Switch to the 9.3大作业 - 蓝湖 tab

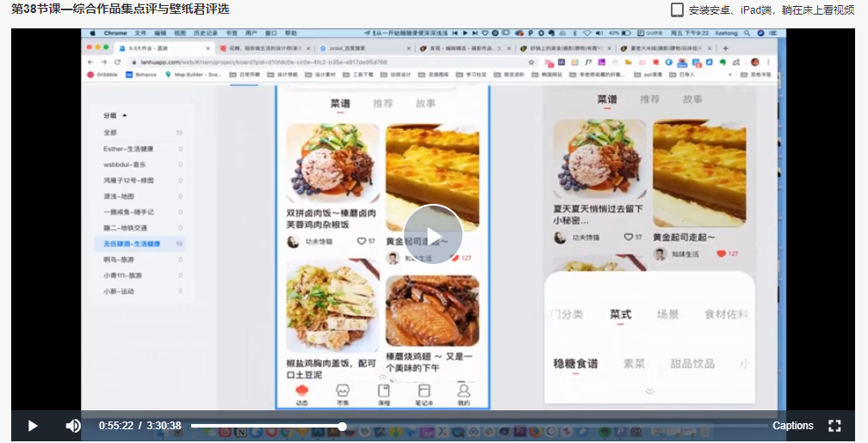[164, 48]
